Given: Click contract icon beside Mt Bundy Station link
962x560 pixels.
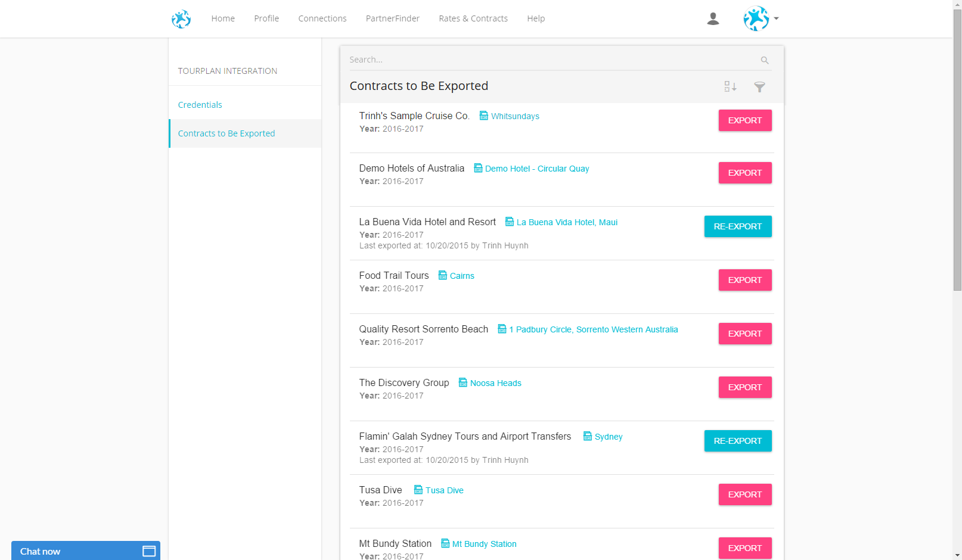Looking at the screenshot, I should (x=445, y=543).
